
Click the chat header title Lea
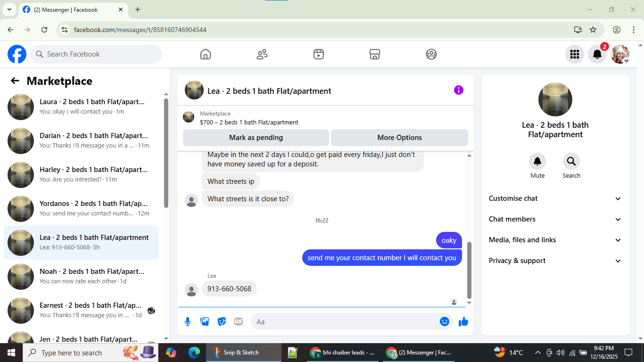tap(269, 91)
